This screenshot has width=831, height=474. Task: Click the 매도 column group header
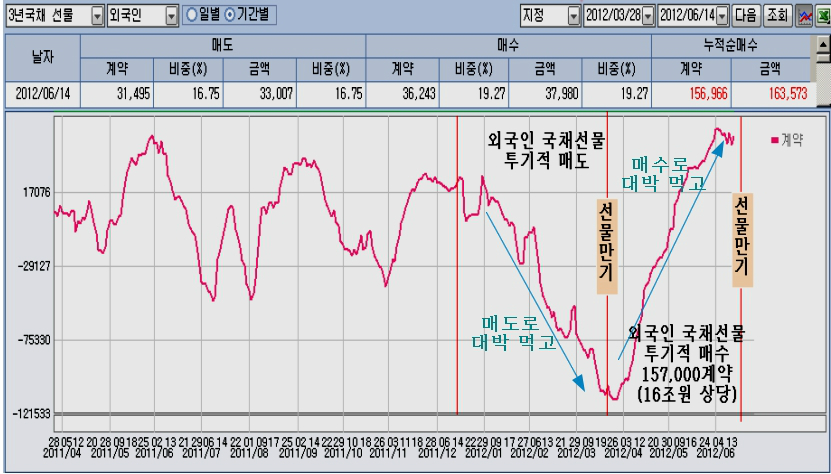click(x=223, y=46)
